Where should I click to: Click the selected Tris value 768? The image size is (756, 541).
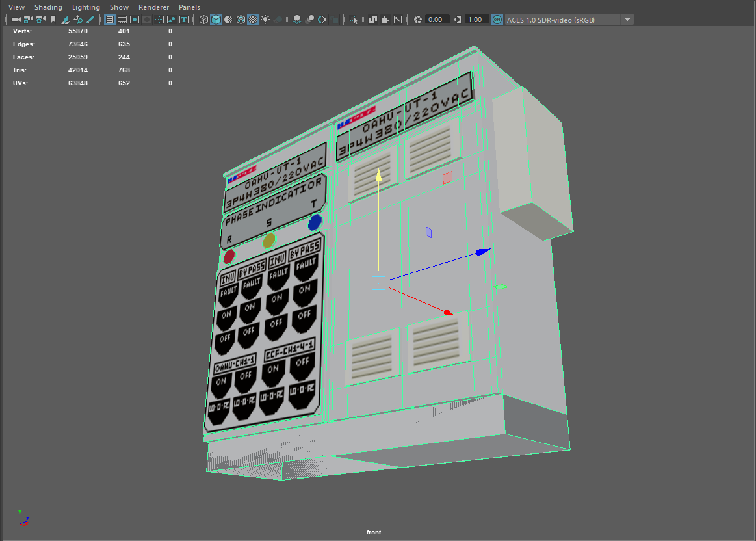click(x=124, y=70)
